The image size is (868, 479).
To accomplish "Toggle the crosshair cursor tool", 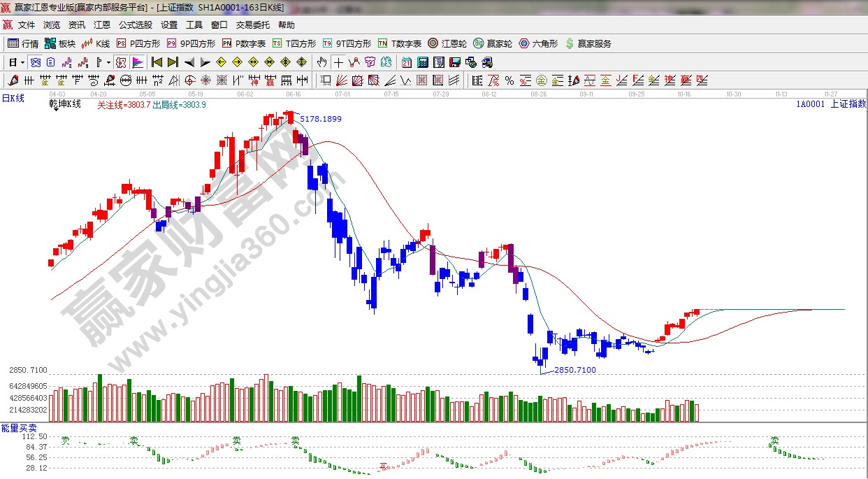I will pos(338,62).
